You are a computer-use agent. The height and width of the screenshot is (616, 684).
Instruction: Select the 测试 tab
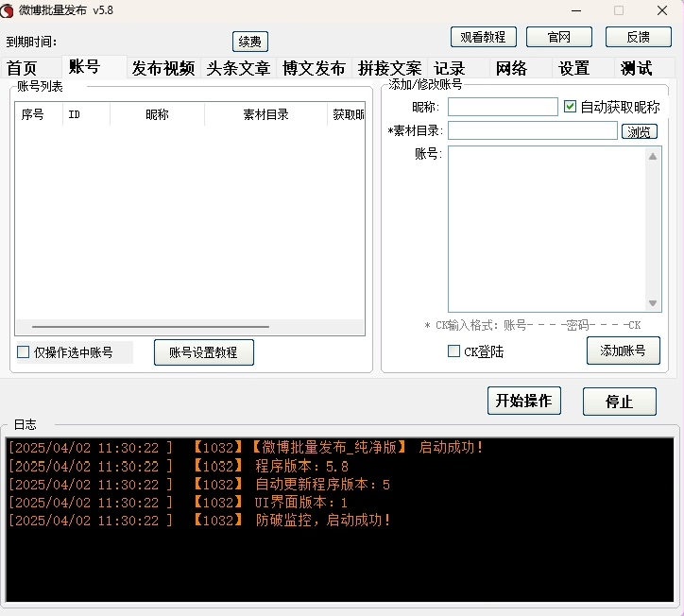644,68
